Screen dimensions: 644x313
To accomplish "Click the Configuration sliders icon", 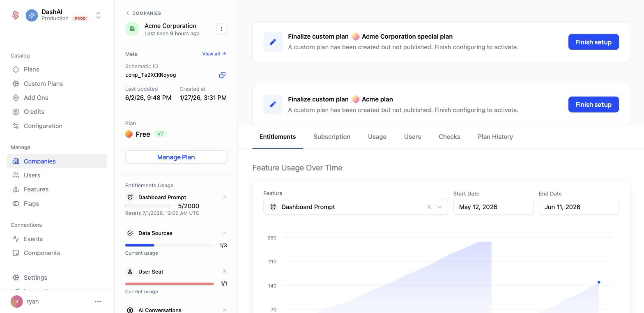I will click(x=16, y=126).
